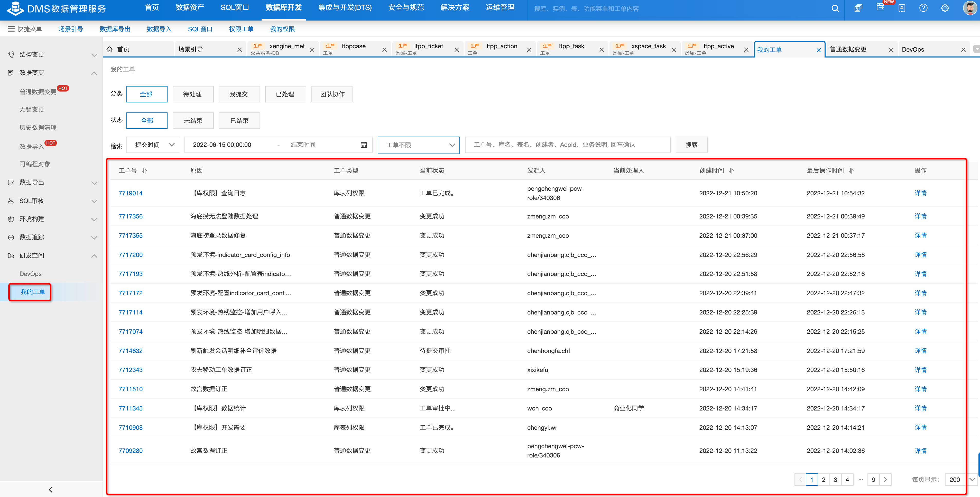Select 全部 status filter
The height and width of the screenshot is (497, 980).
tap(146, 120)
